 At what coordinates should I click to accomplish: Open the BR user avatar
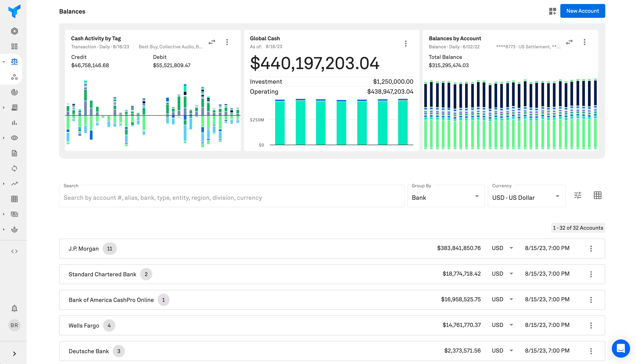[14, 325]
